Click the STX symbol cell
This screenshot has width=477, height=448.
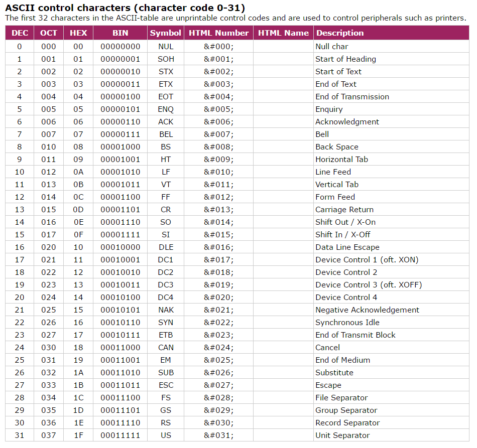click(166, 72)
